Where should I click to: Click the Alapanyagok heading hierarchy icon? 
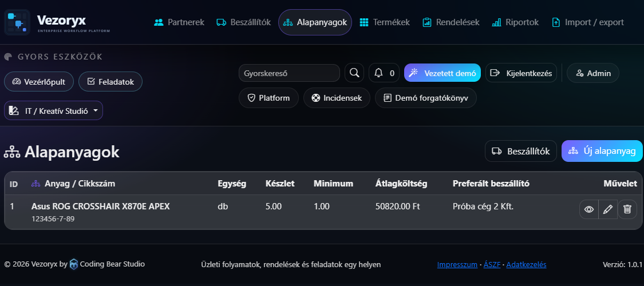(13, 152)
